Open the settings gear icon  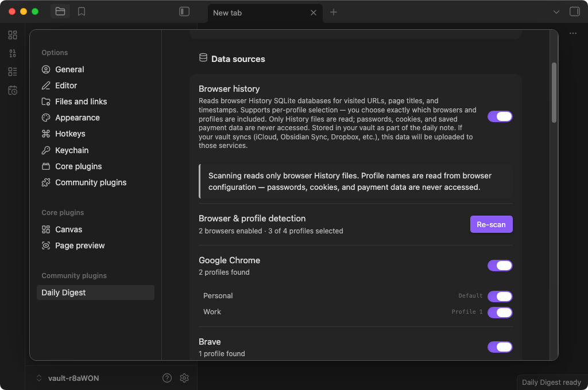(184, 378)
